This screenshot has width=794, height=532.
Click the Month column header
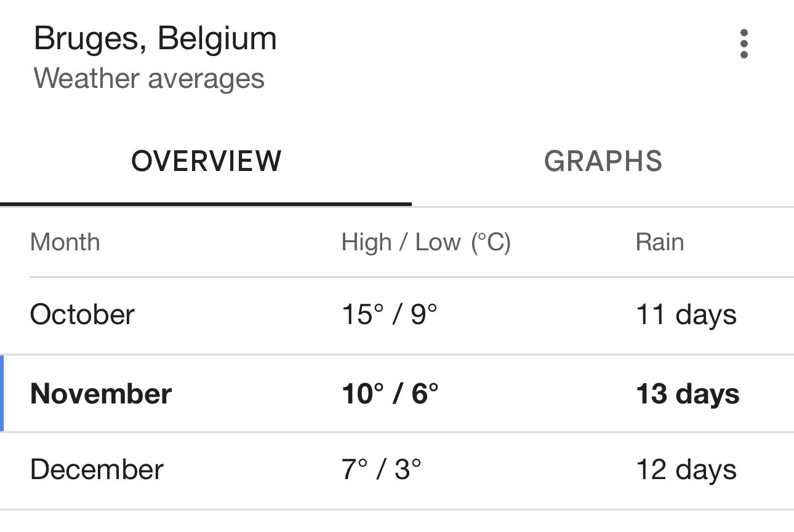coord(65,242)
